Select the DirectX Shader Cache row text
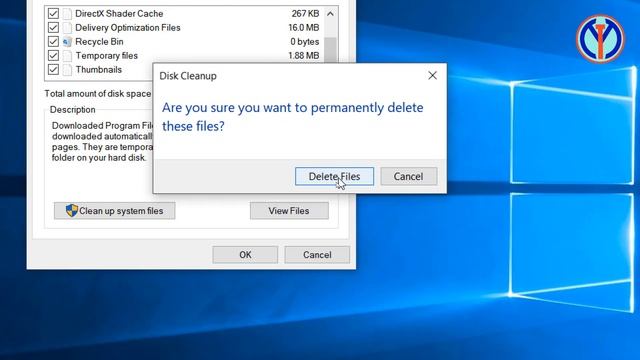 119,13
